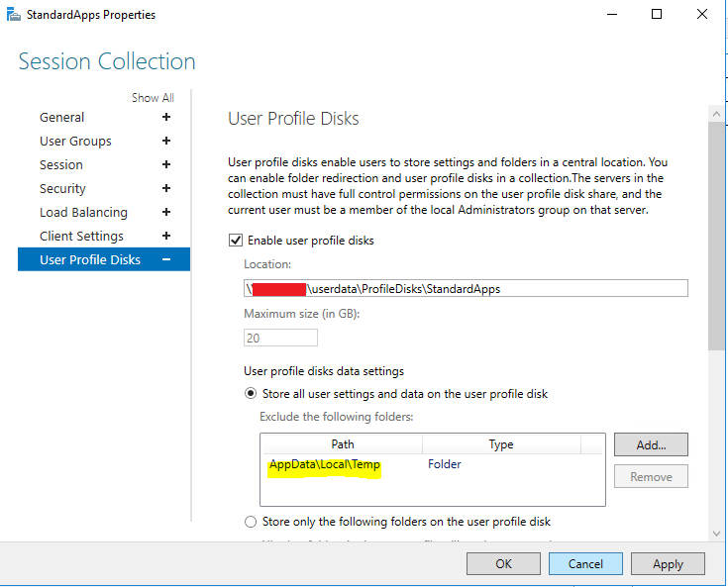728x587 pixels.
Task: Expand the Session section plus icon
Action: pos(166,164)
